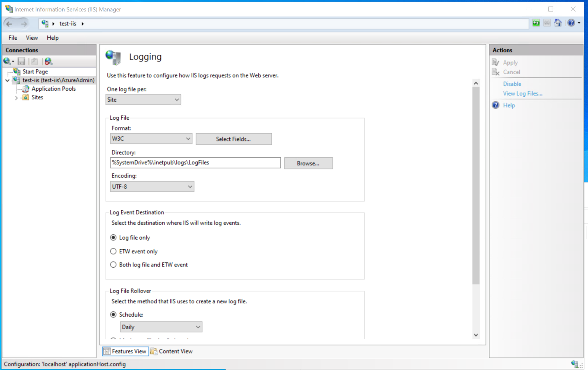Click the Delete Connection icon

point(48,61)
